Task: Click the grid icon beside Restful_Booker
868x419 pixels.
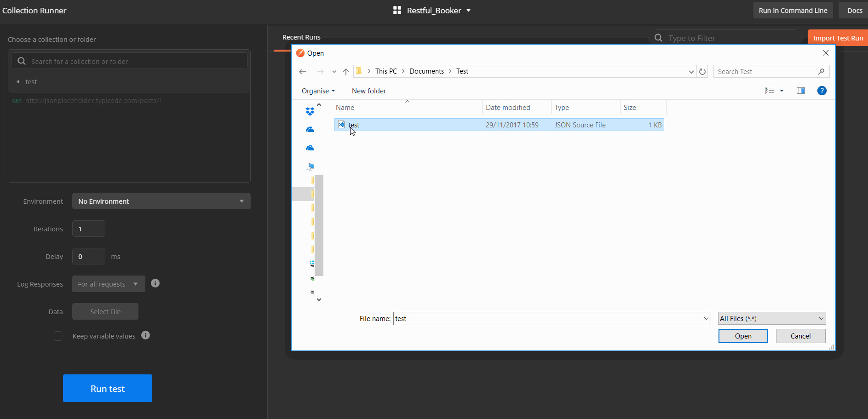Action: (397, 10)
